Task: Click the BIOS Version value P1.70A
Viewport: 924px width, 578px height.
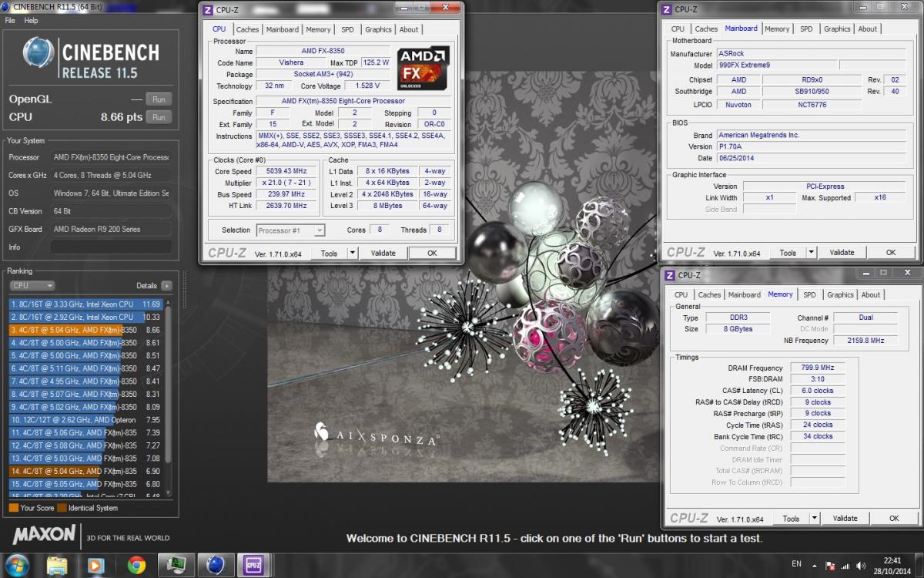Action: (811, 146)
